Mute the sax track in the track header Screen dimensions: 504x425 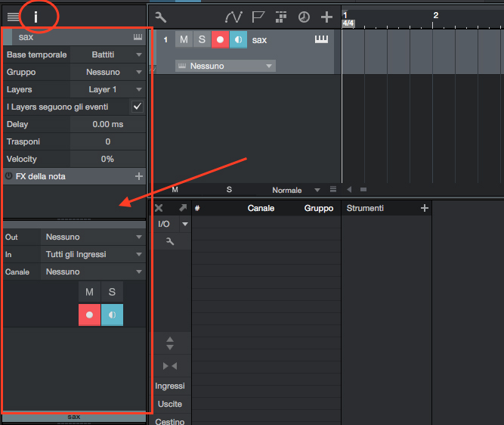pyautogui.click(x=184, y=39)
